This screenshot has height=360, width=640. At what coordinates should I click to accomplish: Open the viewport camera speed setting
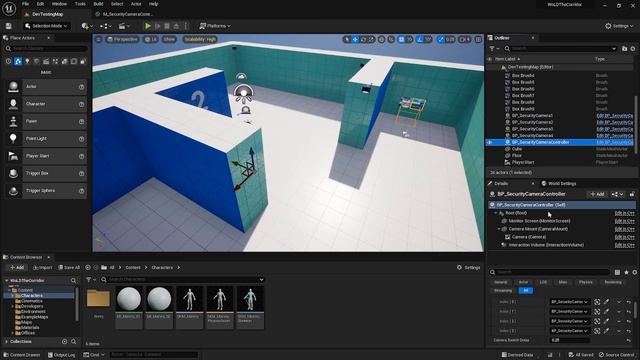[465, 40]
